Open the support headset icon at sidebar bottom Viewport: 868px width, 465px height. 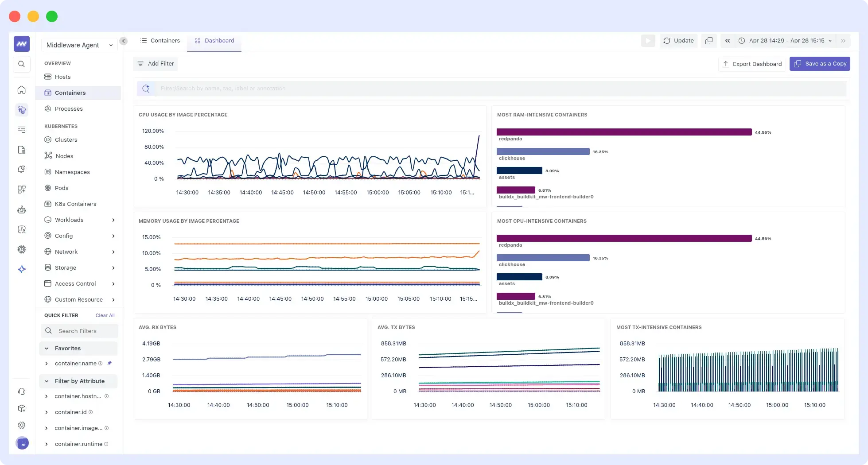click(22, 391)
